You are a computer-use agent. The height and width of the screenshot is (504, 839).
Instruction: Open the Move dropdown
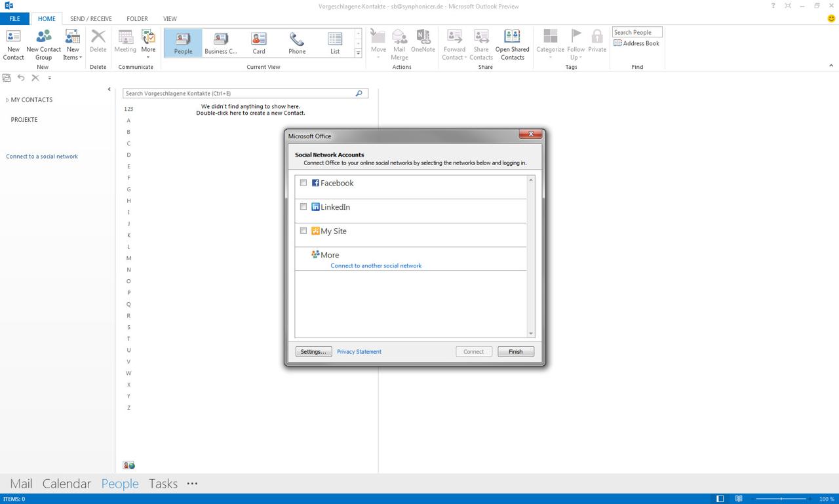tap(378, 45)
